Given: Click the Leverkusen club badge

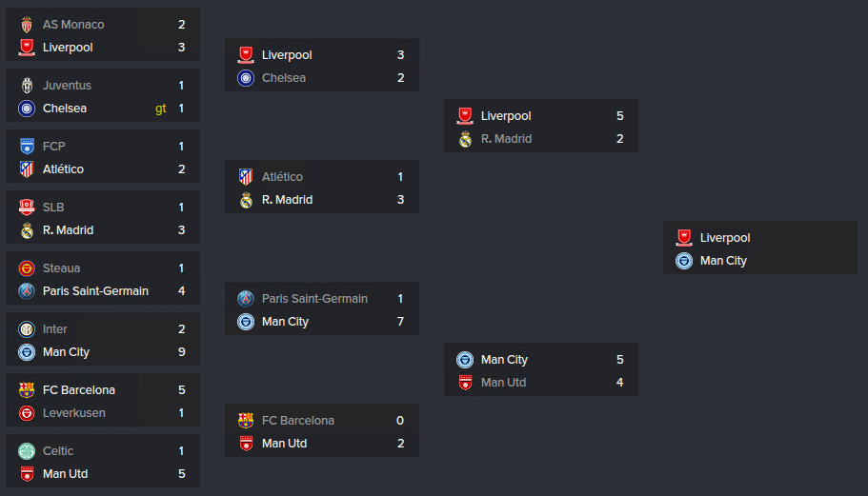Looking at the screenshot, I should (x=27, y=413).
